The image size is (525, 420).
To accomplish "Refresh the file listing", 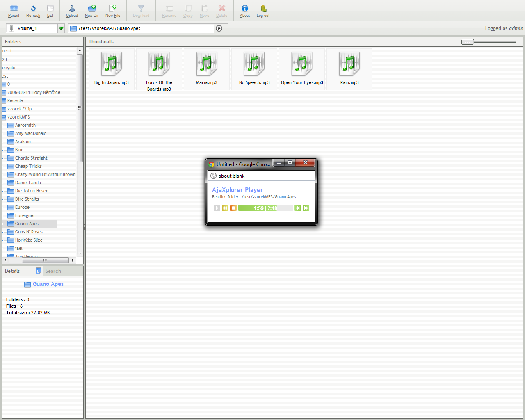I will 33,11.
